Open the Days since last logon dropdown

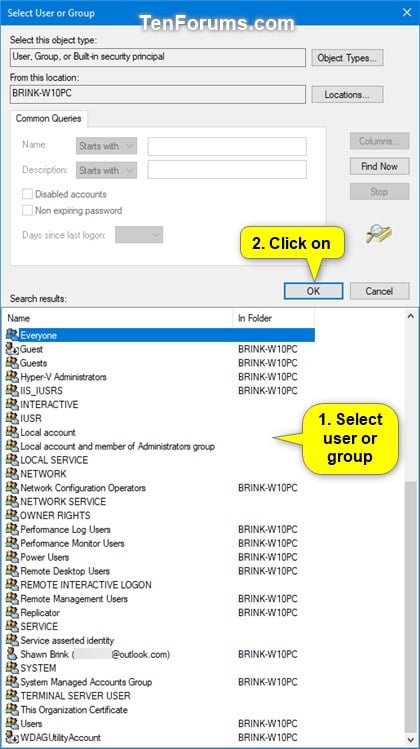tap(139, 235)
